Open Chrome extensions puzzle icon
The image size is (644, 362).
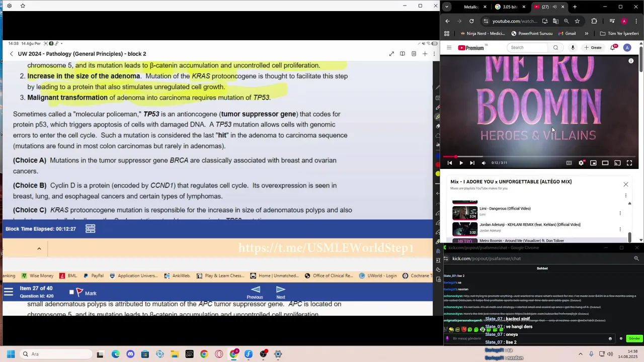(x=594, y=21)
